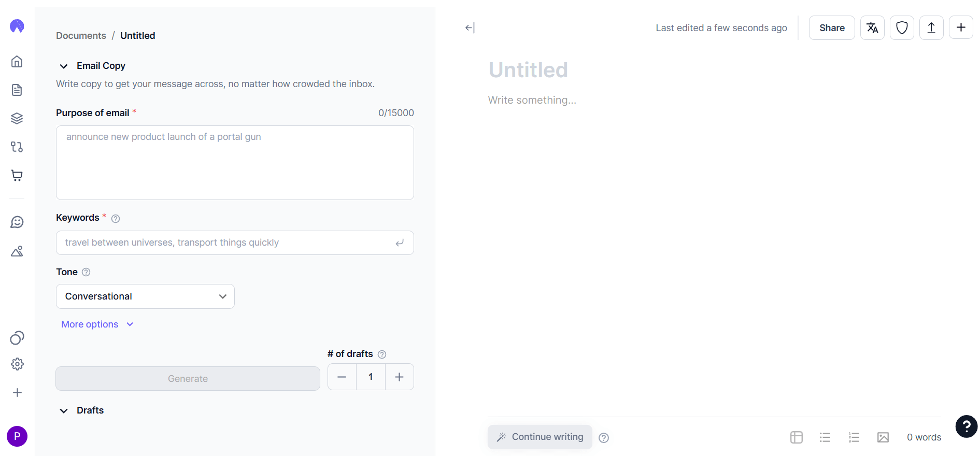980x456 pixels.
Task: Open the chat smiley icon in sidebar
Action: 17,222
